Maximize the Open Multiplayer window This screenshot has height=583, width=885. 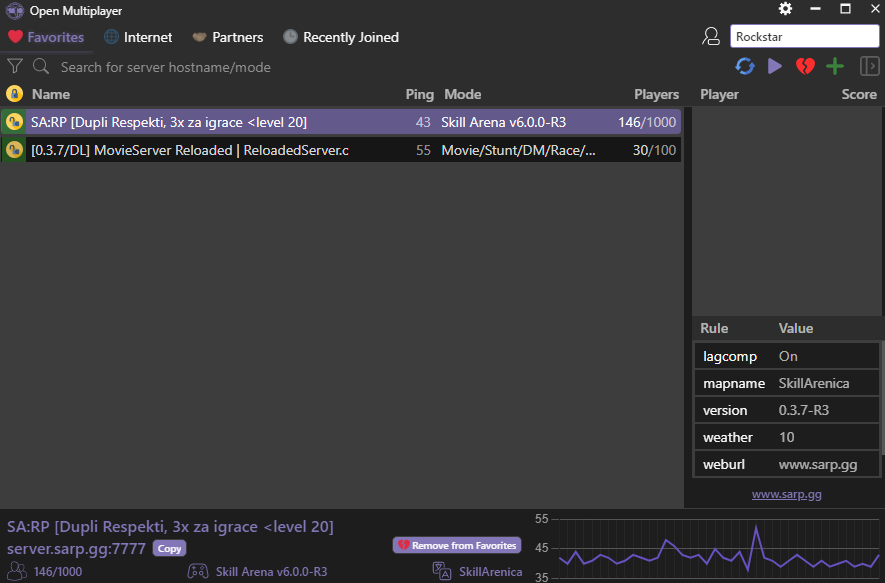coord(845,8)
